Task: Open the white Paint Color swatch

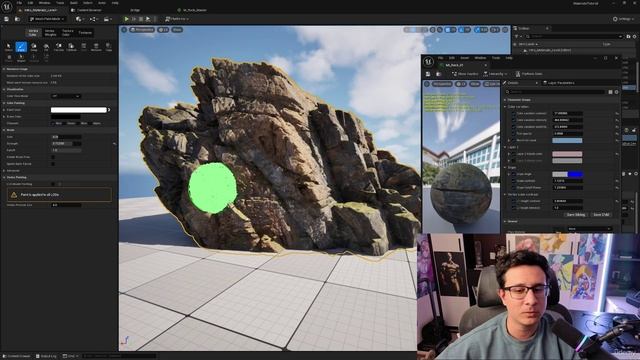Action: [78, 110]
